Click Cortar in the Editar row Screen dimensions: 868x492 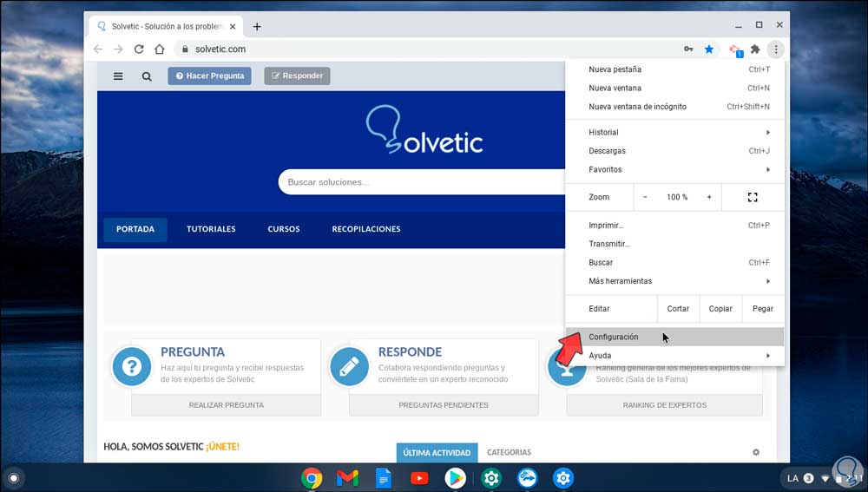(x=678, y=309)
